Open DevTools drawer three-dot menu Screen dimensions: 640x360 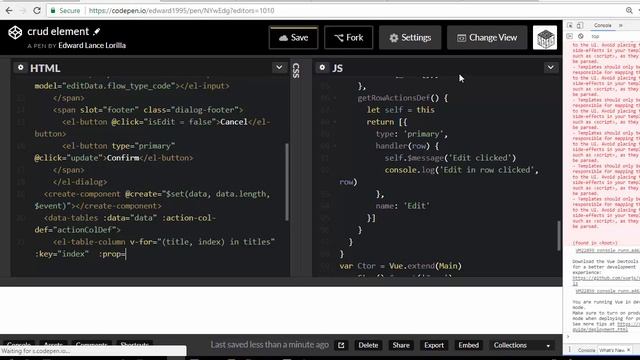(x=570, y=350)
